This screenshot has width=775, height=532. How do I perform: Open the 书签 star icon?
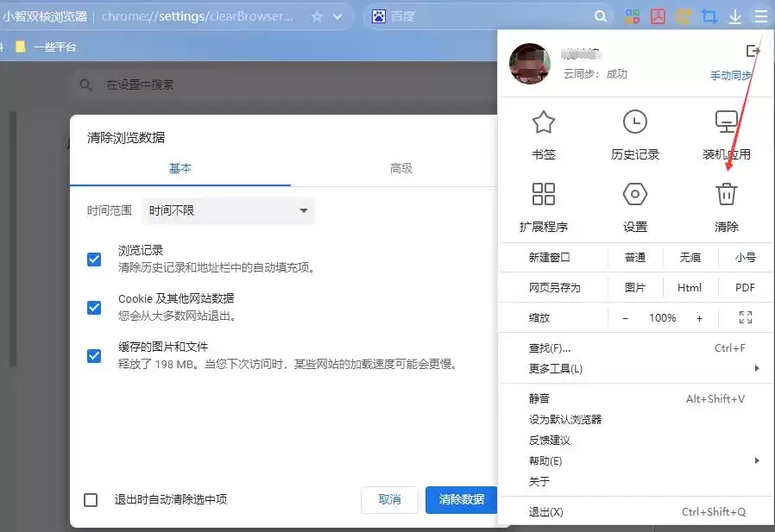point(543,122)
